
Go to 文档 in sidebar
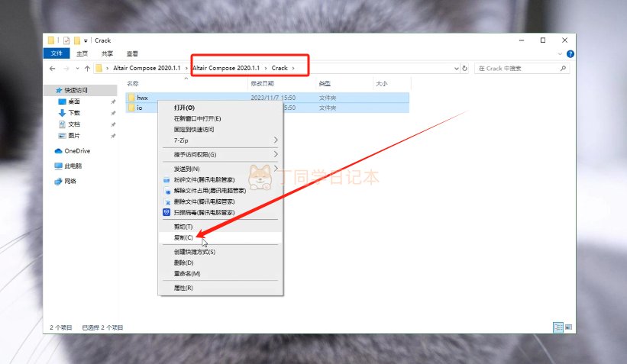point(74,124)
